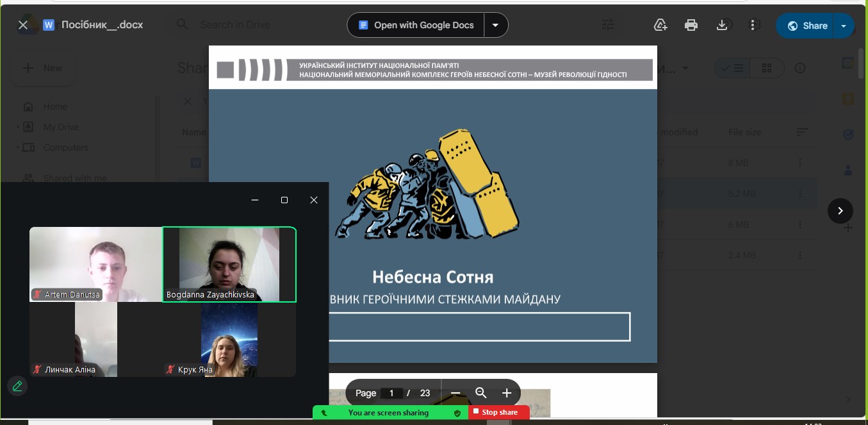Stop screen sharing with red button
The height and width of the screenshot is (425, 868).
coord(498,412)
